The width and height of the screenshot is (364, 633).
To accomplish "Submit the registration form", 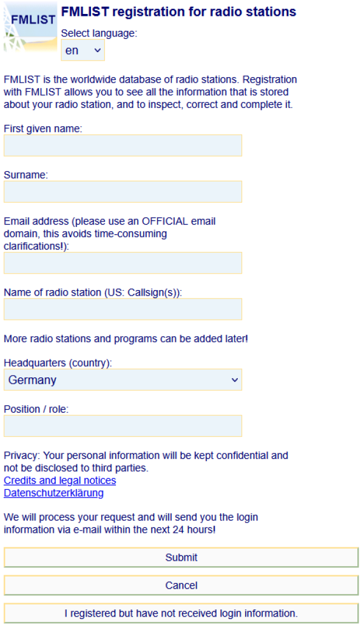I will tap(181, 558).
